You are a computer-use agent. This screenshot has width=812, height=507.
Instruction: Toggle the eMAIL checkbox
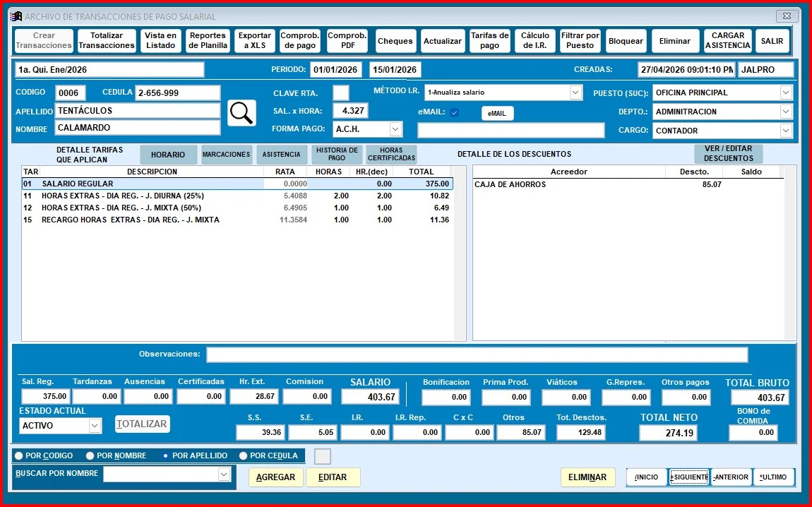454,112
